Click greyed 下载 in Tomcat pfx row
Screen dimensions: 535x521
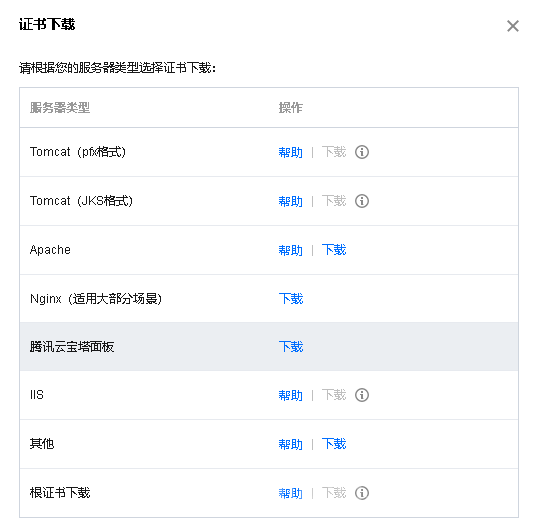(x=334, y=152)
